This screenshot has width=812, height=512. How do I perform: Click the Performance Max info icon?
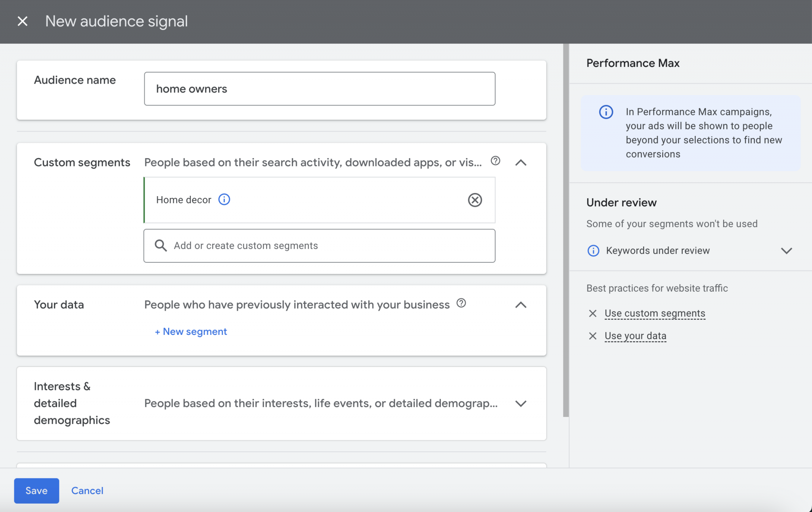606,112
